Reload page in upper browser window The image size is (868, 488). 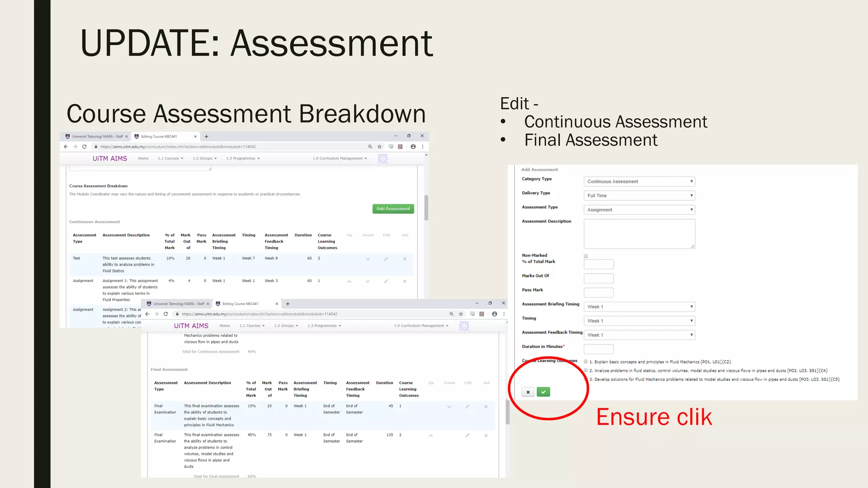pyautogui.click(x=84, y=147)
